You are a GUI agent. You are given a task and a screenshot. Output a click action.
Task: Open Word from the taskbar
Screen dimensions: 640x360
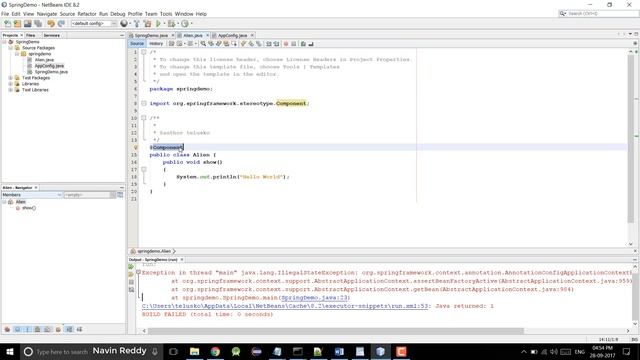click(x=339, y=351)
